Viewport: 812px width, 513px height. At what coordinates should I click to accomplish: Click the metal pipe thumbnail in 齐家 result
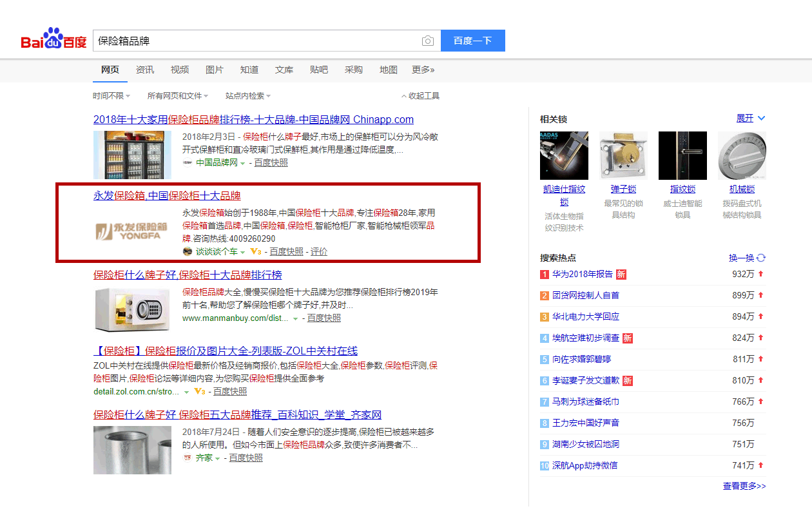132,450
